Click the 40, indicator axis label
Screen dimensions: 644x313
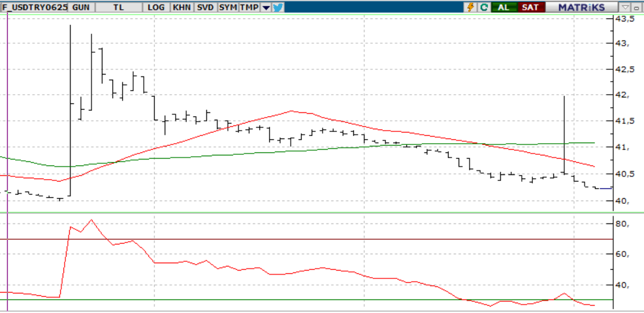[x=622, y=285]
